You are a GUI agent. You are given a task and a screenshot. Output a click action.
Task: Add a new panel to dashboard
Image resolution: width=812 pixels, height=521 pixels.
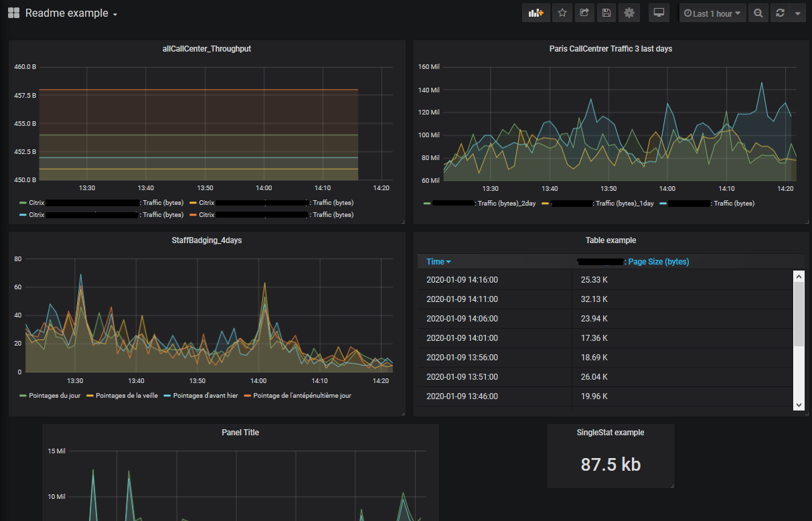click(x=536, y=13)
